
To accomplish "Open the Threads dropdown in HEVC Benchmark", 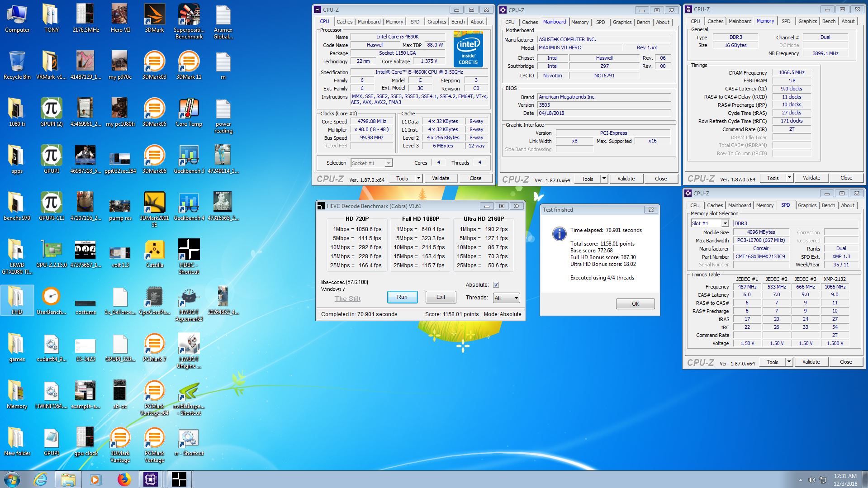I will (506, 298).
